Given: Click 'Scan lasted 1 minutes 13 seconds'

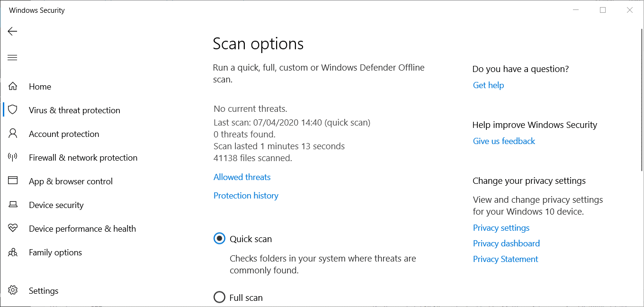Looking at the screenshot, I should pyautogui.click(x=279, y=146).
